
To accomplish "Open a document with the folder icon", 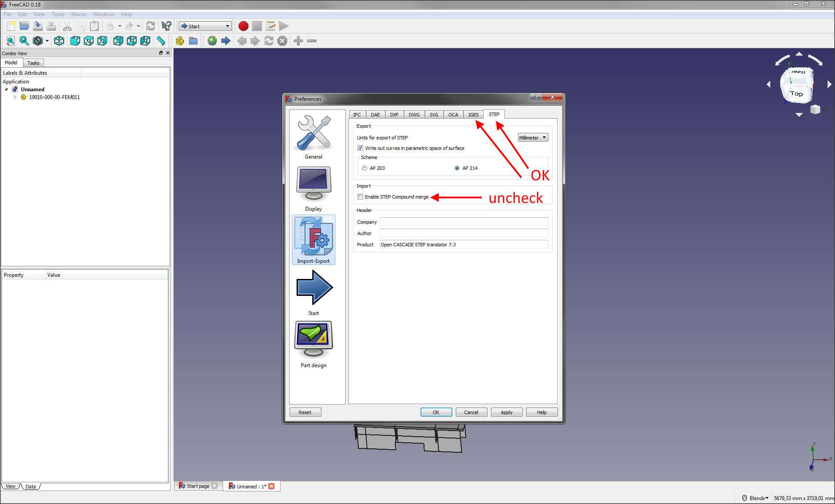I will tap(24, 26).
